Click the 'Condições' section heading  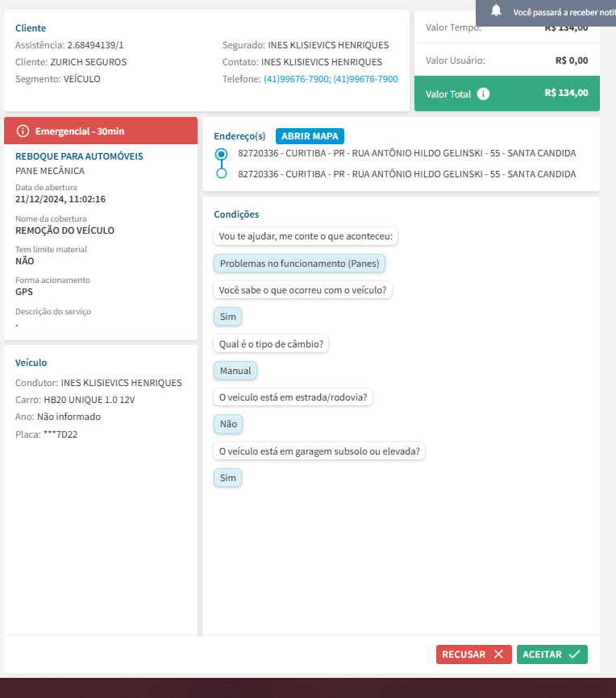point(236,214)
